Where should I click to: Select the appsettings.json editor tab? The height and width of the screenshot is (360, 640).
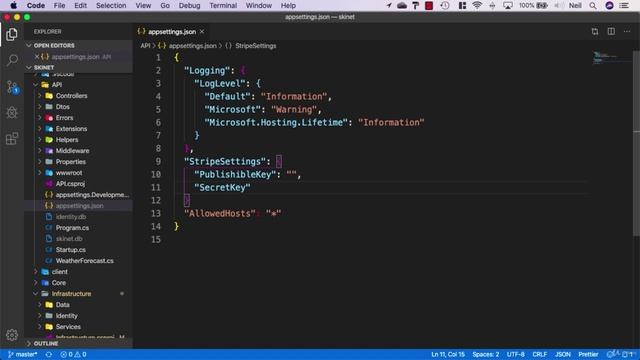tap(171, 31)
